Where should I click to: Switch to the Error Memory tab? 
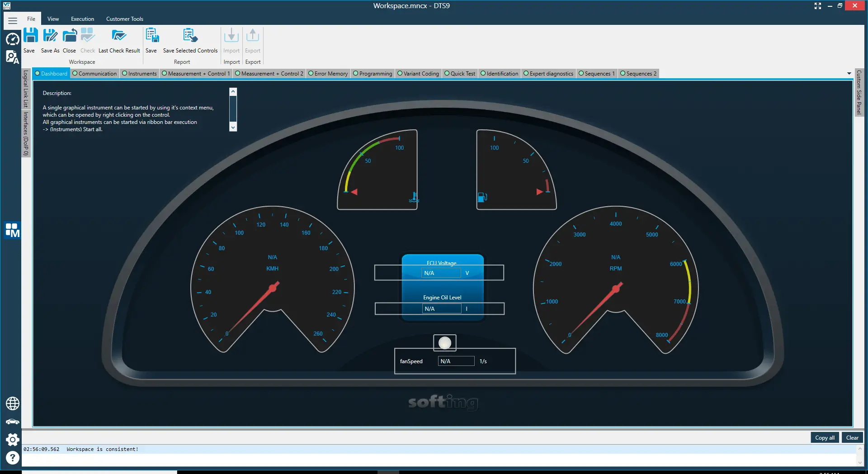tap(328, 74)
